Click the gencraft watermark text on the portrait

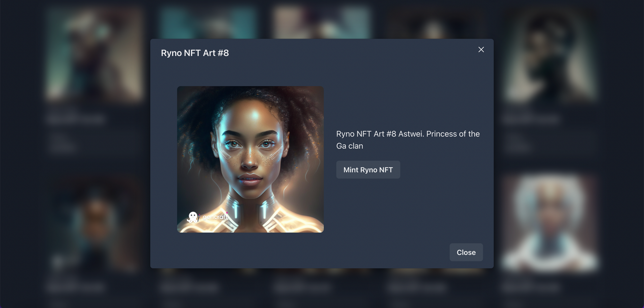click(215, 217)
